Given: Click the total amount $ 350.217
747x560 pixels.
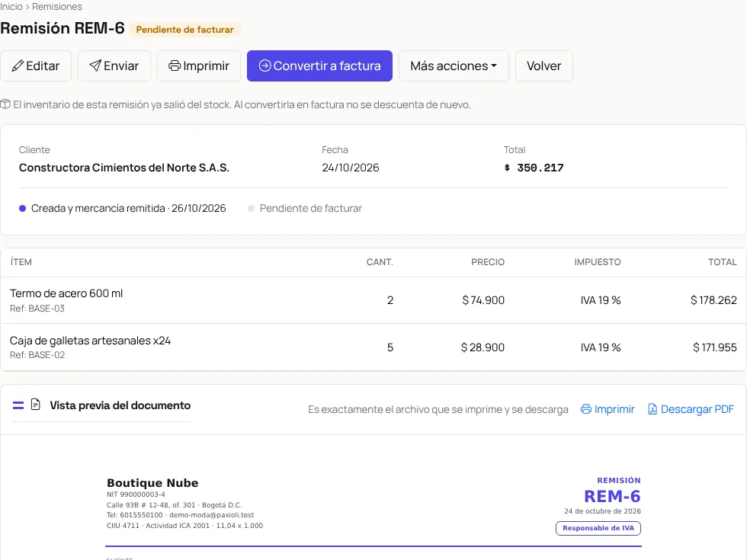Looking at the screenshot, I should click(x=534, y=168).
